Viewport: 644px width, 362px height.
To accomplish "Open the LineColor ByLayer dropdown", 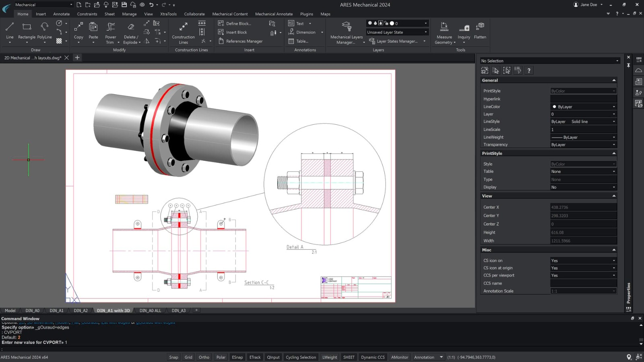I will 583,107.
